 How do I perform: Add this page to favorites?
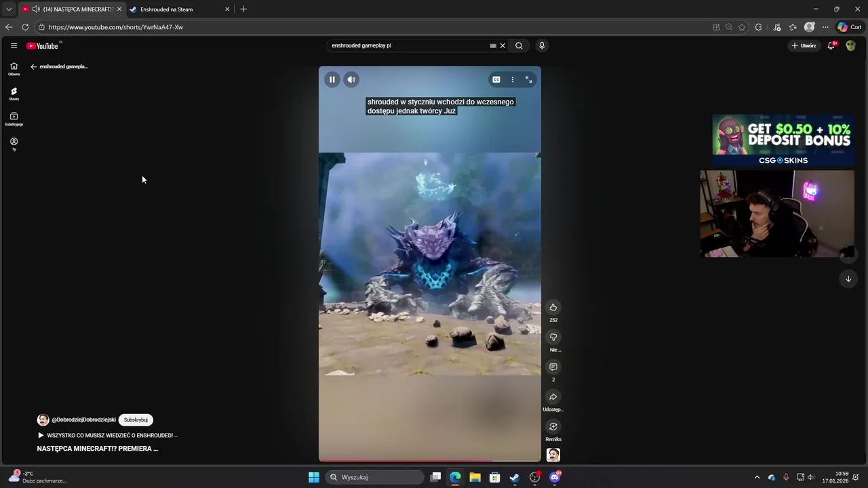[742, 27]
